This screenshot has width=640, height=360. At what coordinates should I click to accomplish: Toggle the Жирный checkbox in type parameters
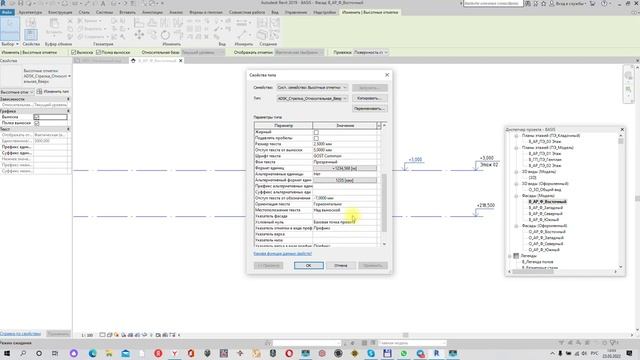316,132
